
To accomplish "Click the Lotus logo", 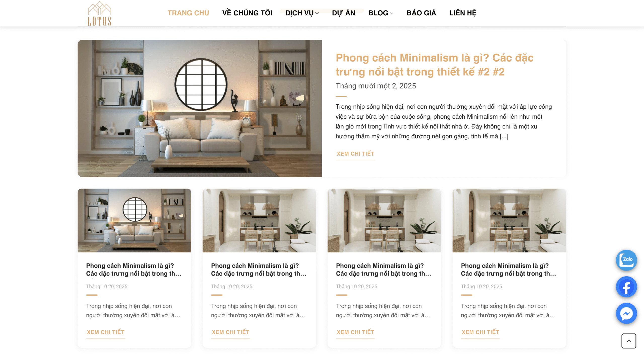I will (99, 13).
